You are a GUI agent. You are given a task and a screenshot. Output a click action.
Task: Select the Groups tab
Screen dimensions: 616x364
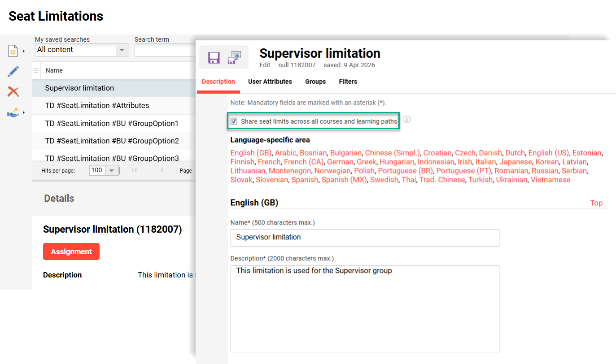315,82
